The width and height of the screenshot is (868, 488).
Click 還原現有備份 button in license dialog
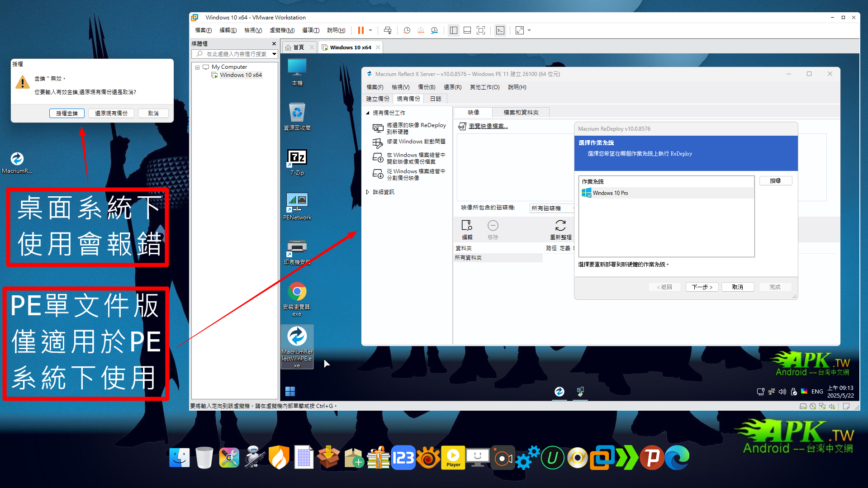111,113
